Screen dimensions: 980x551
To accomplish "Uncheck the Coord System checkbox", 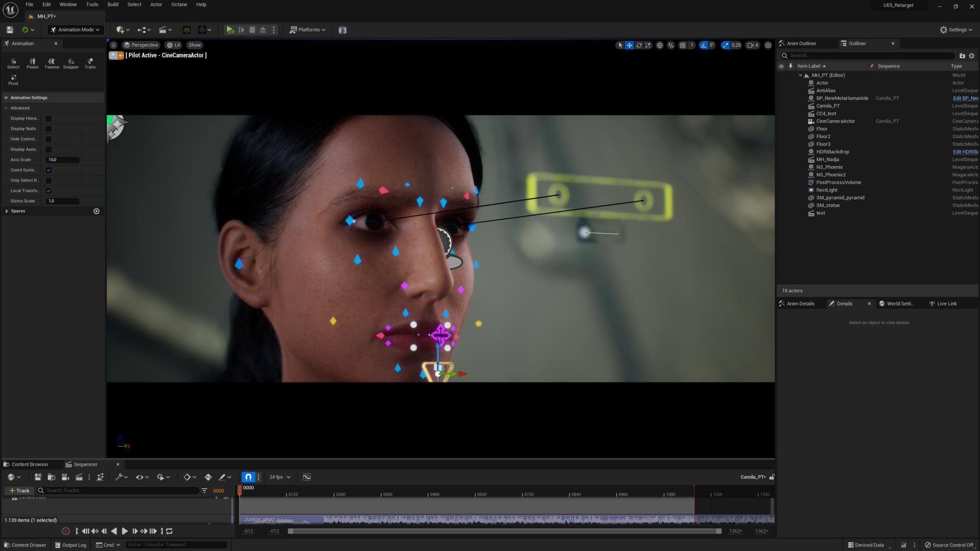I will (49, 170).
